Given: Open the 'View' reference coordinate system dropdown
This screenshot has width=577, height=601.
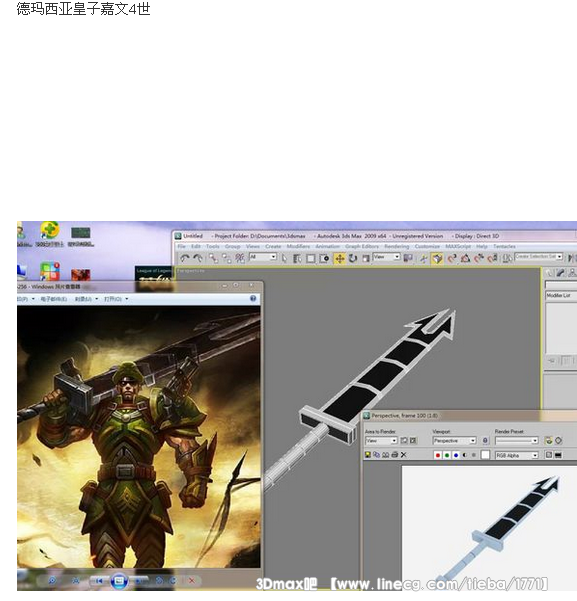Looking at the screenshot, I should point(387,257).
